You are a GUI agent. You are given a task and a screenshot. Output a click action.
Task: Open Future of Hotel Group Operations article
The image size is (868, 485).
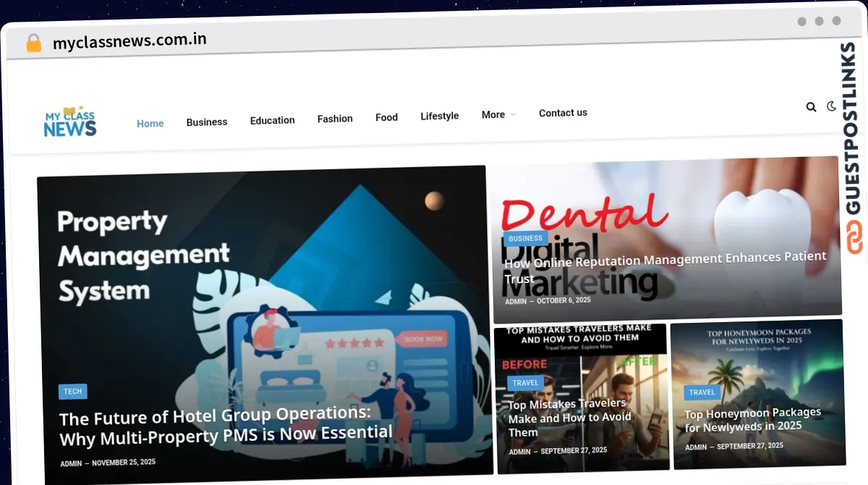(226, 426)
